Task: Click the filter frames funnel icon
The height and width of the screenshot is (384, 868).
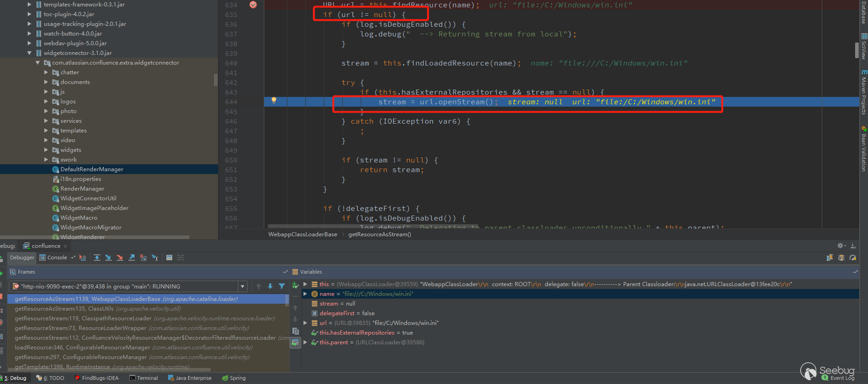Action: [282, 286]
